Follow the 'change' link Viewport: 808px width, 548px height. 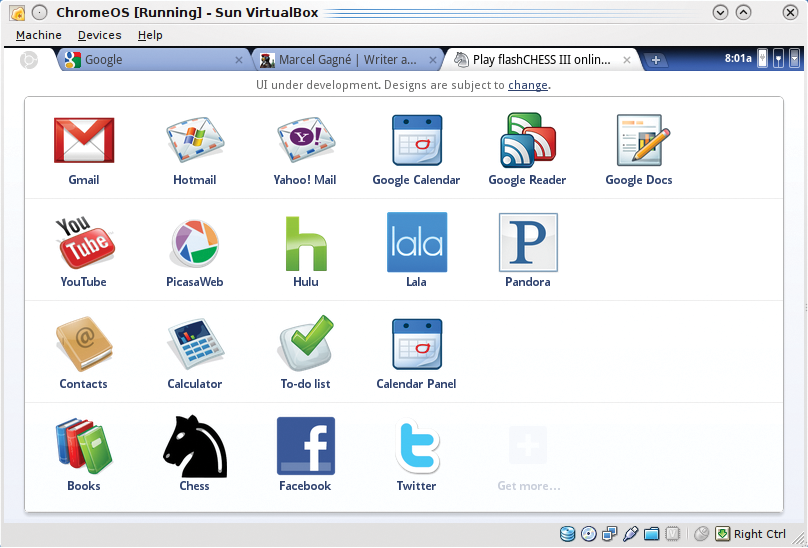point(528,85)
